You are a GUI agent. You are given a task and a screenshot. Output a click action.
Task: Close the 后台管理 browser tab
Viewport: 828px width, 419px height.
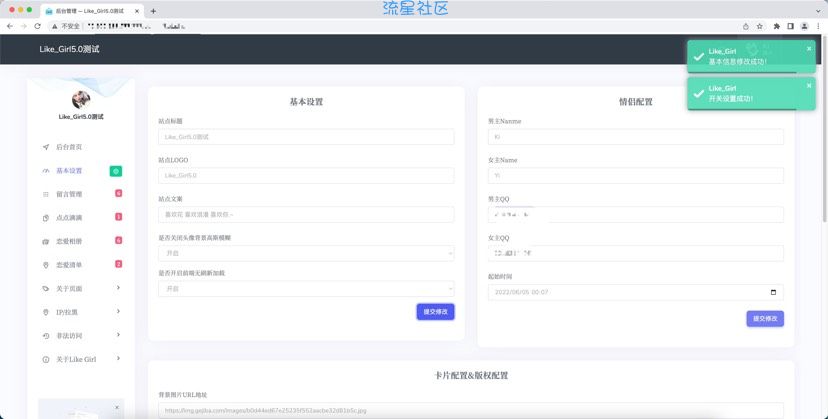(x=137, y=11)
